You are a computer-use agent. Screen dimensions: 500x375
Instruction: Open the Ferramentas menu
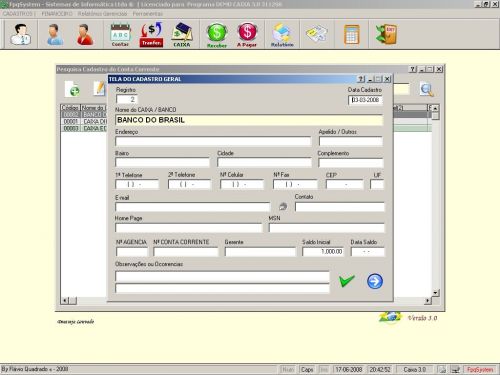[147, 14]
